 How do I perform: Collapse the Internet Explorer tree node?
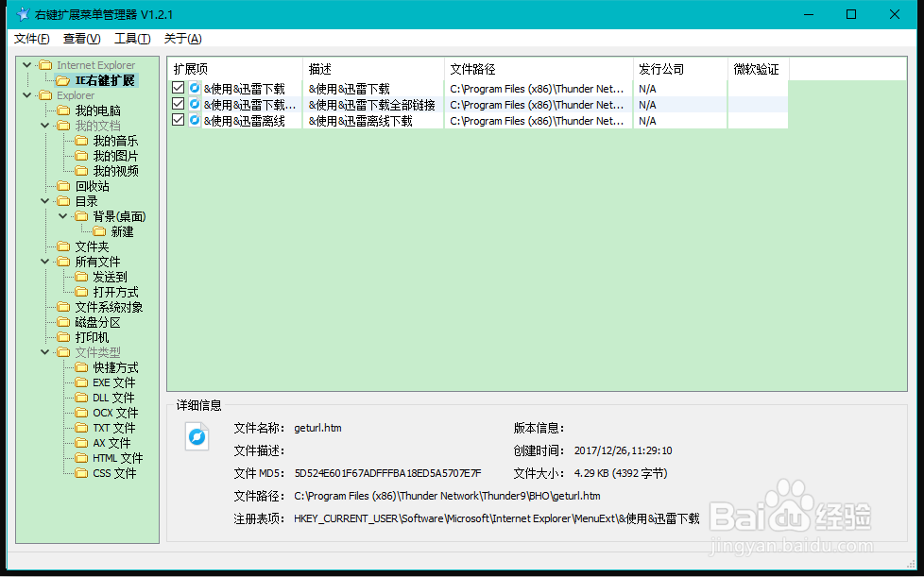(27, 65)
